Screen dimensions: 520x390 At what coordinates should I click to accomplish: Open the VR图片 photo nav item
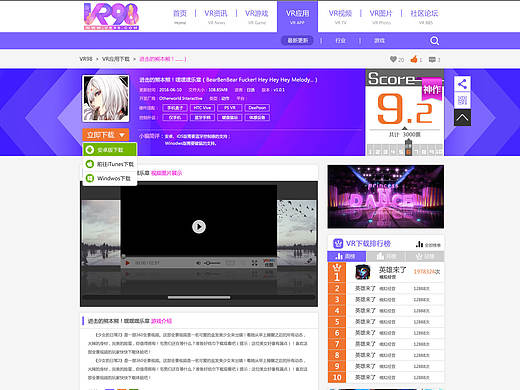[381, 16]
